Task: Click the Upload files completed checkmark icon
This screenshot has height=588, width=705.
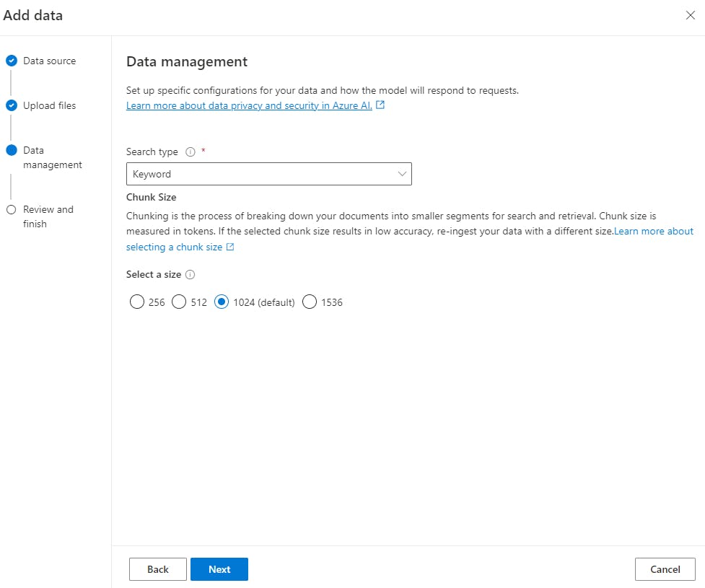Action: (x=11, y=106)
